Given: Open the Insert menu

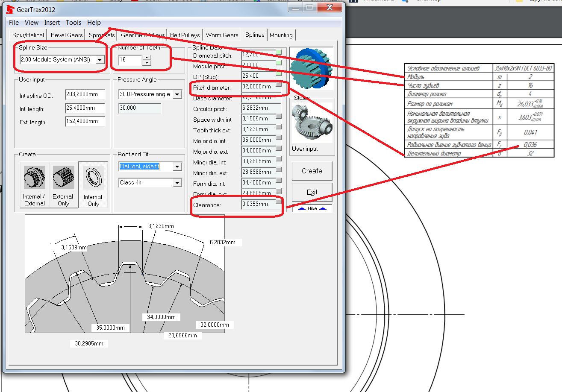Looking at the screenshot, I should click(52, 23).
